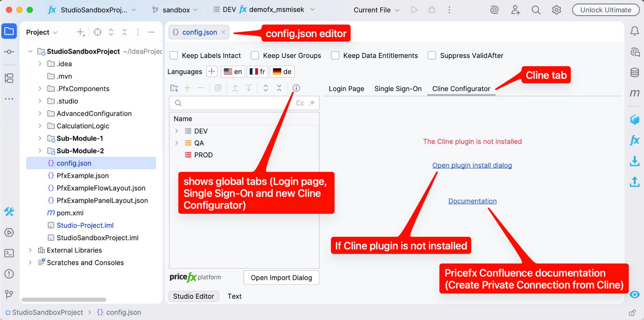Switch to the Single Sign-On tab
The width and height of the screenshot is (644, 320).
point(398,89)
